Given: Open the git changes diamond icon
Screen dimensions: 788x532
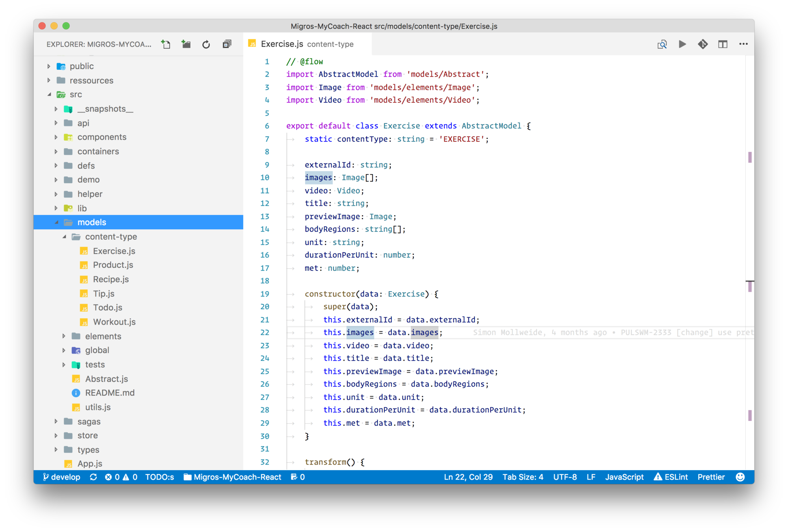Looking at the screenshot, I should (702, 44).
